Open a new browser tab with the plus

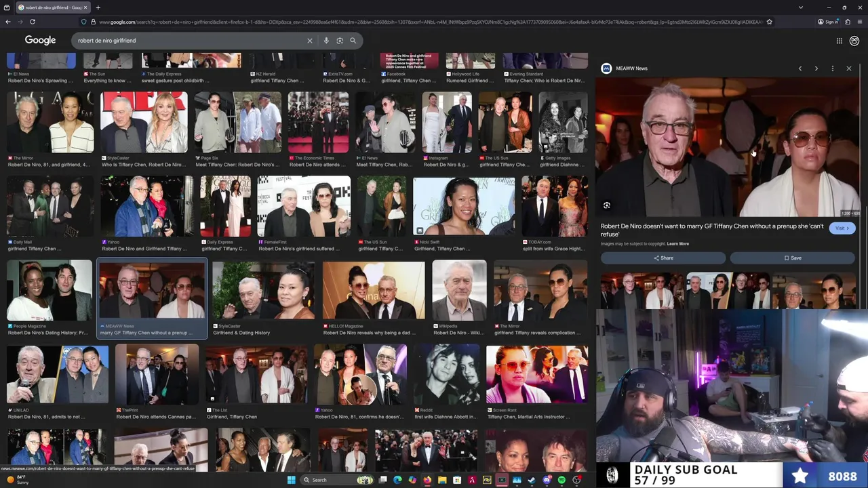point(98,7)
